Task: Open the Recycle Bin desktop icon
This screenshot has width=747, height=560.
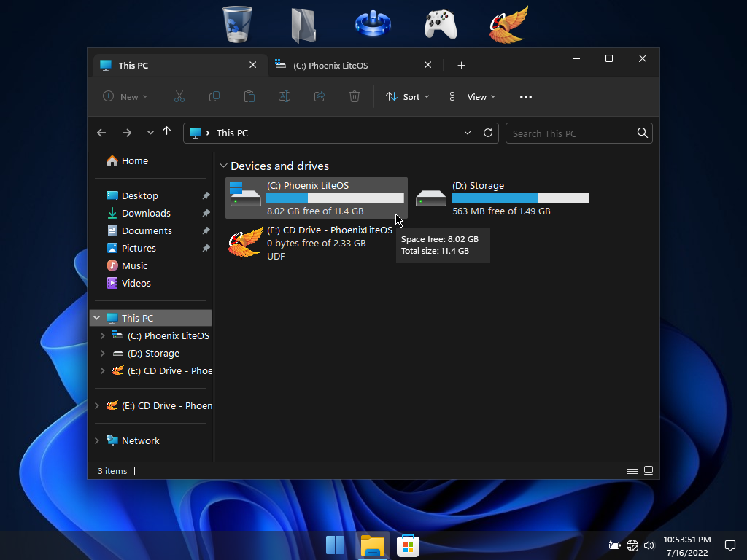Action: 237,23
